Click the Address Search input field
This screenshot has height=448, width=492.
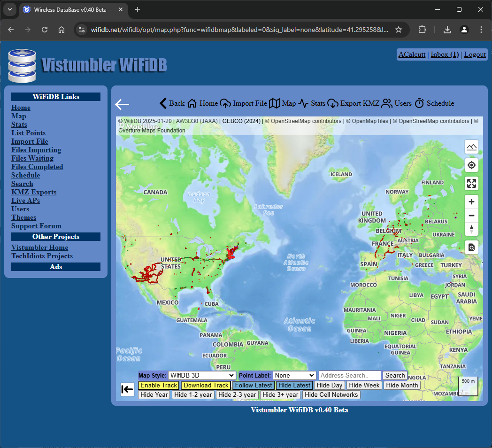point(350,375)
